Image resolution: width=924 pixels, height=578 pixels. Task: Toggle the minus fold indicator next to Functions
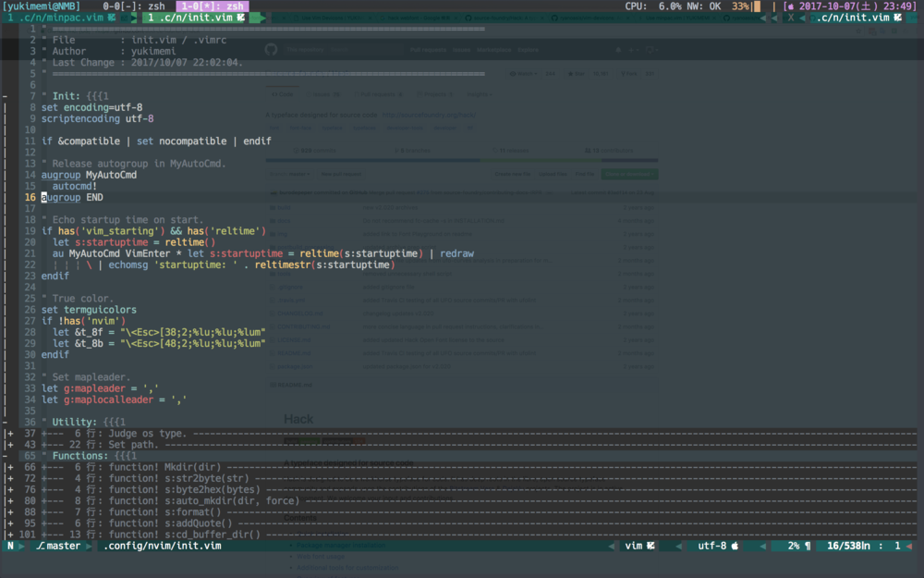[x=4, y=455]
